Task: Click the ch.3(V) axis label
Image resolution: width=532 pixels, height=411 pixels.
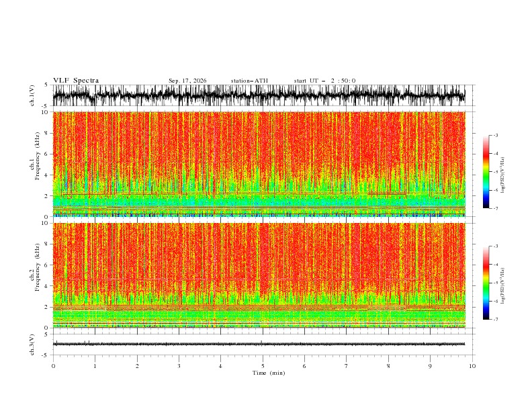Action: [32, 345]
